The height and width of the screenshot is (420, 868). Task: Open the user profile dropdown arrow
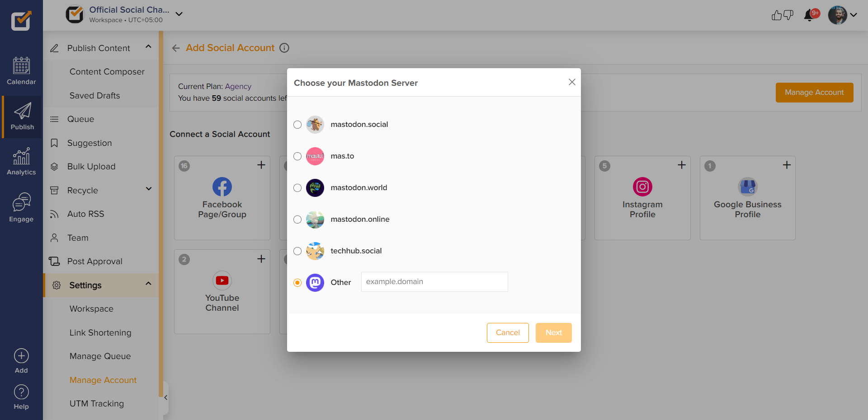click(854, 15)
